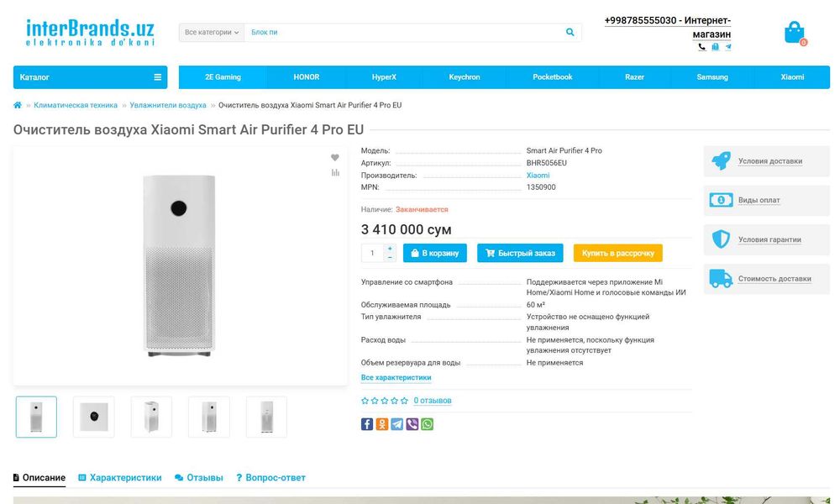
Task: Share product via WhatsApp icon
Action: pyautogui.click(x=428, y=424)
